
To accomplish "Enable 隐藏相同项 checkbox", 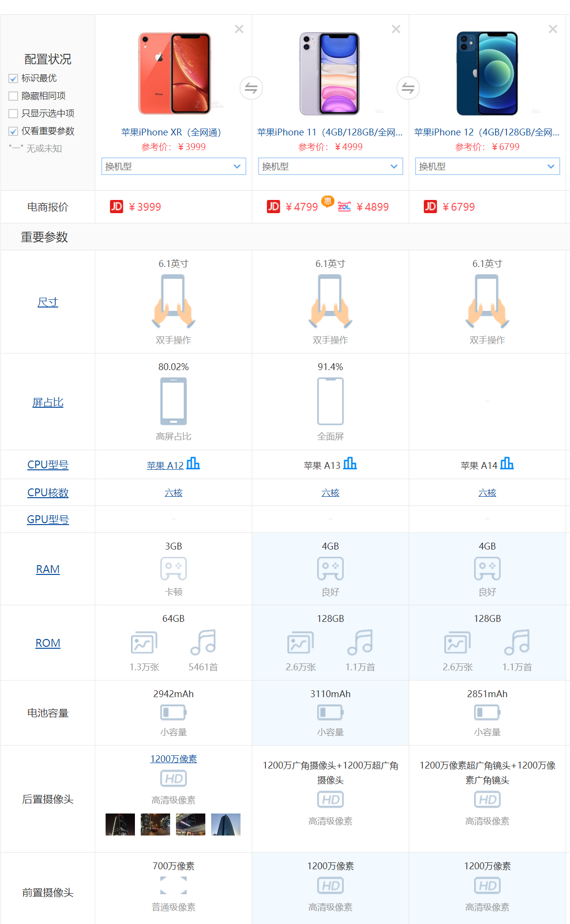I will pos(13,96).
